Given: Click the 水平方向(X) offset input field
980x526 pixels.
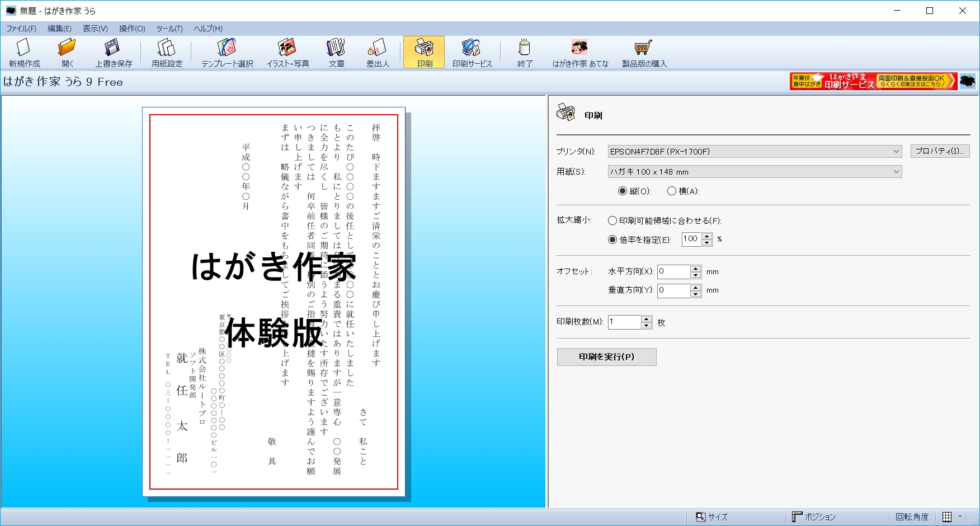Looking at the screenshot, I should coord(674,272).
